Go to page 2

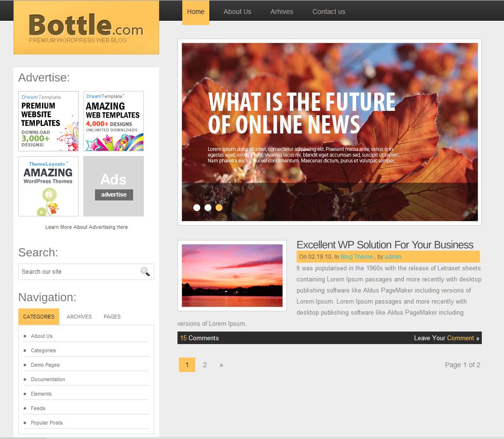tap(205, 365)
